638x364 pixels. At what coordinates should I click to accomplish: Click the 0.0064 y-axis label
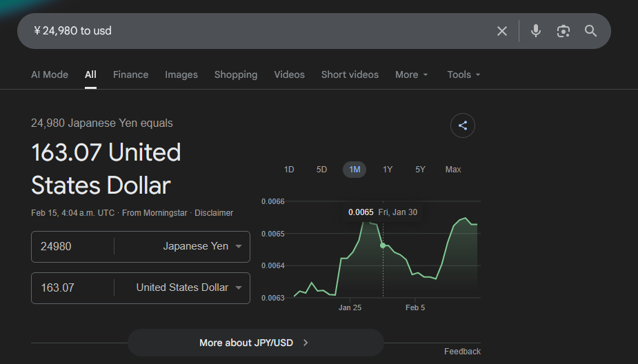[272, 266]
